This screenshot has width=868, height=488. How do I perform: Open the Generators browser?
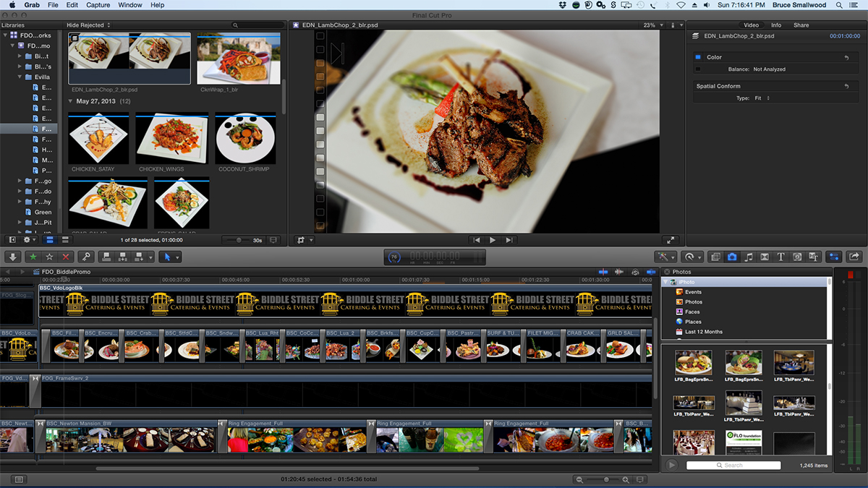pos(797,257)
